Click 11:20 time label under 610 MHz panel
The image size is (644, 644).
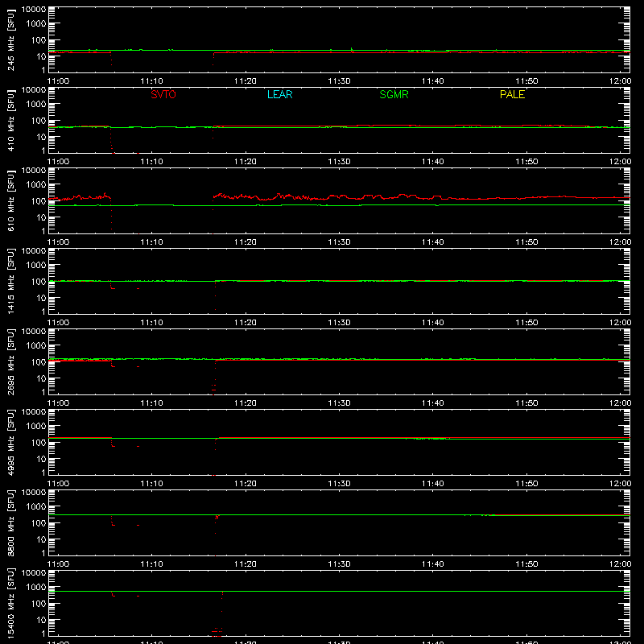coord(246,242)
